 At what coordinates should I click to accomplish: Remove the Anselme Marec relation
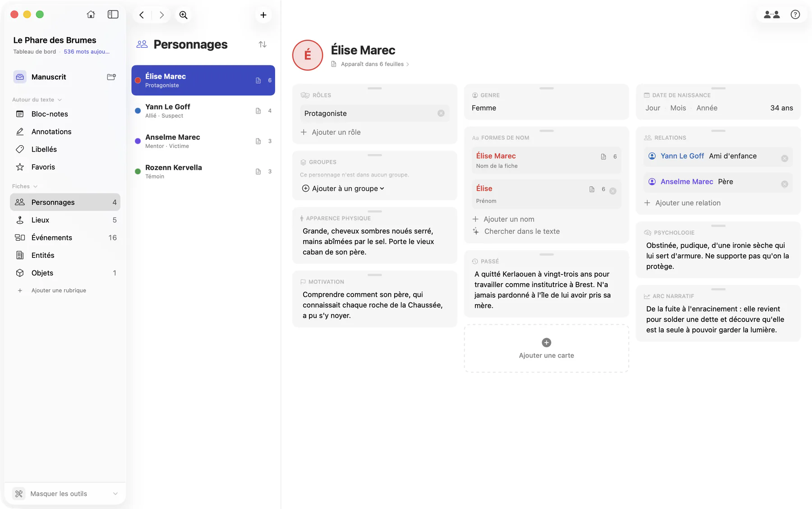[784, 184]
